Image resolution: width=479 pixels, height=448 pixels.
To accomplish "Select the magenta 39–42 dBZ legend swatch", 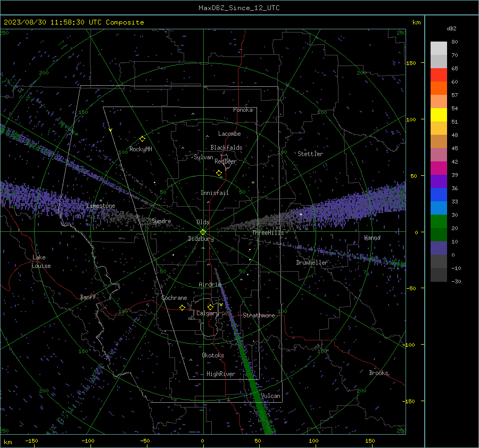I will coord(439,168).
